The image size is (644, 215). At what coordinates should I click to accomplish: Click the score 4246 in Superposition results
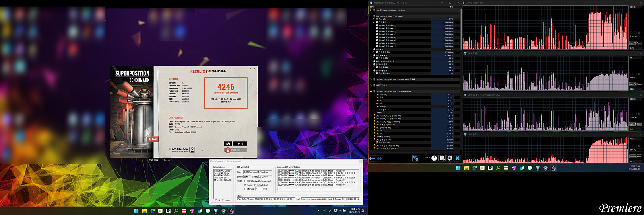pos(226,87)
